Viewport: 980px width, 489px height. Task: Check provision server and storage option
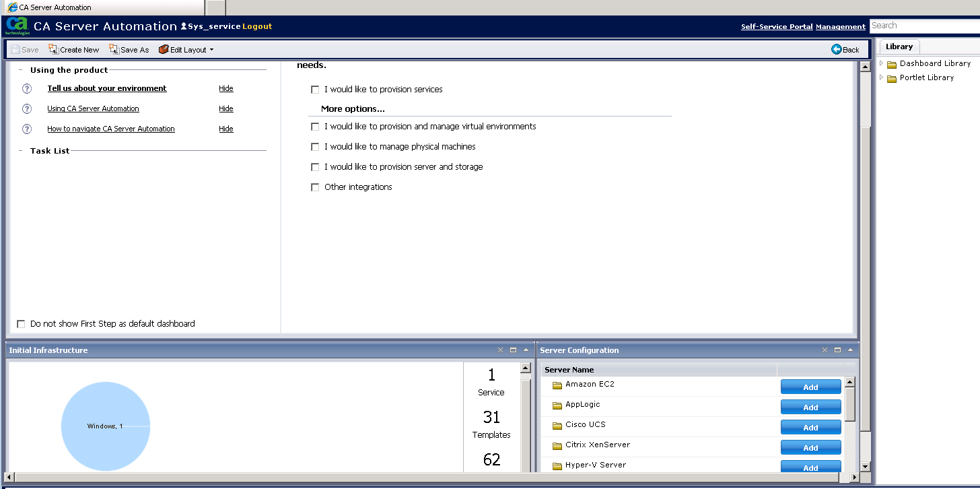point(315,167)
